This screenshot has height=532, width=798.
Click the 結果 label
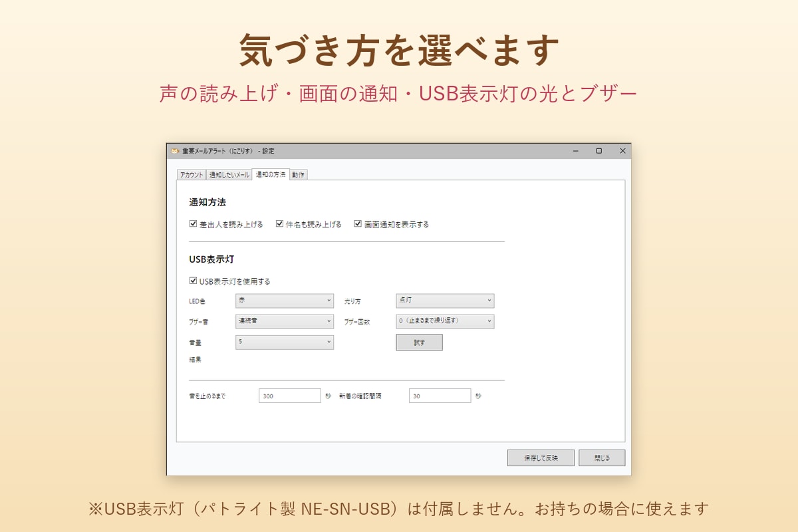[x=195, y=360]
